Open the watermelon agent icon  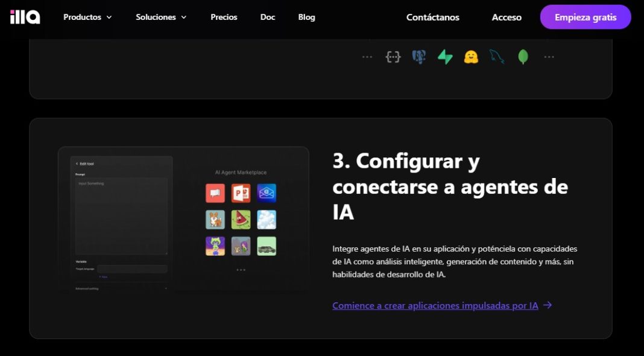(241, 218)
